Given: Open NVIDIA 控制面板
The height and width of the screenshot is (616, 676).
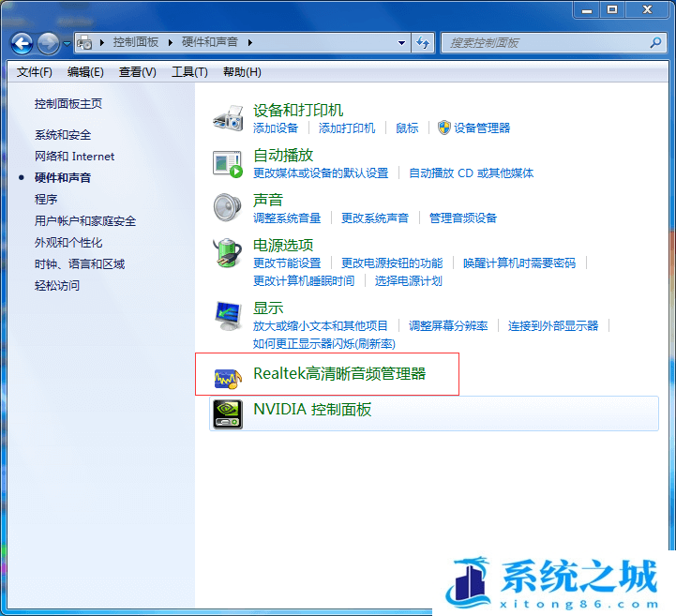Looking at the screenshot, I should (312, 410).
